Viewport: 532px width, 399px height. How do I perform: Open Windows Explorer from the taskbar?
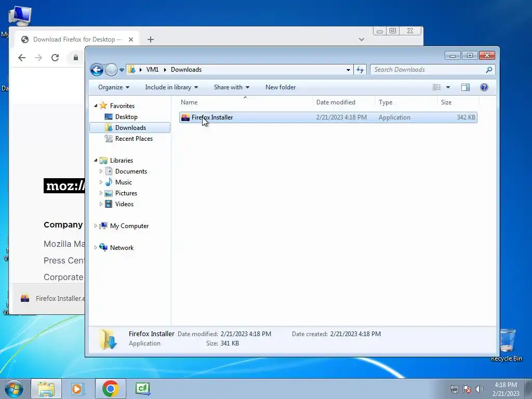pyautogui.click(x=46, y=389)
